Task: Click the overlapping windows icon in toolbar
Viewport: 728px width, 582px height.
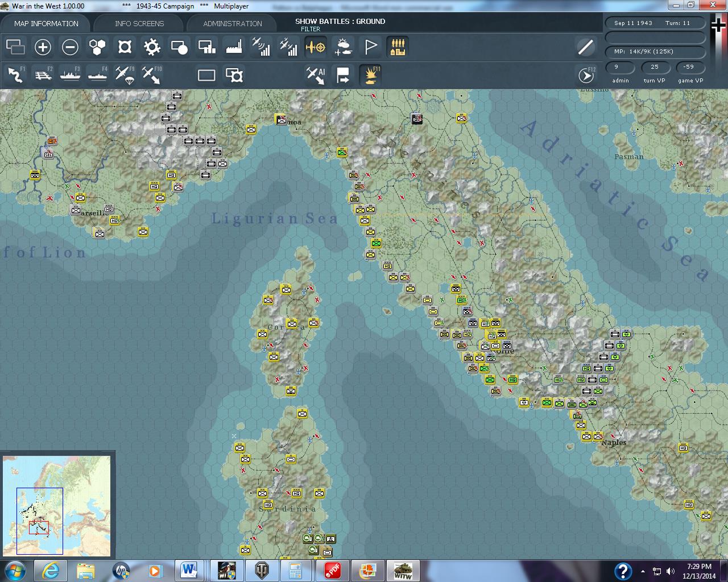Action: (15, 47)
